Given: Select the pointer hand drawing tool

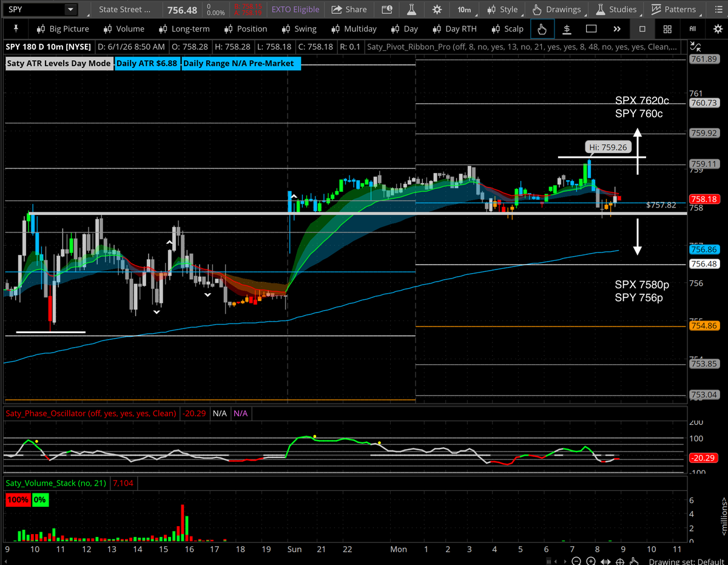Looking at the screenshot, I should (x=542, y=29).
